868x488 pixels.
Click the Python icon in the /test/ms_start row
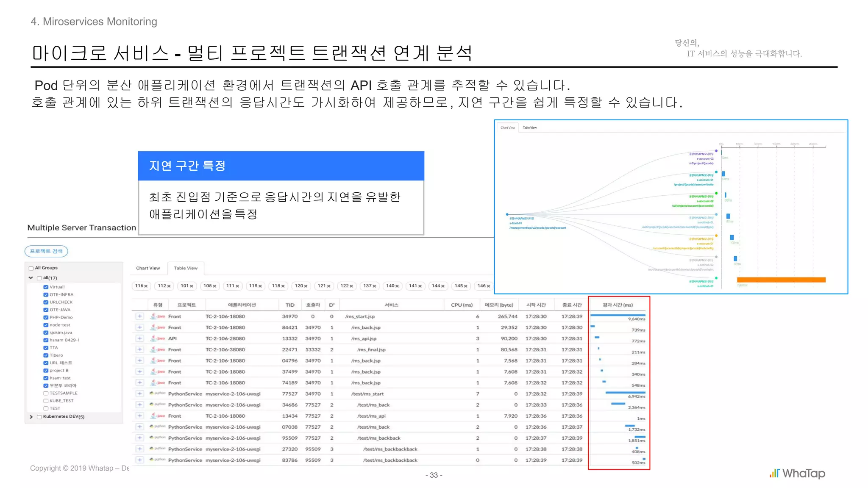pos(158,394)
